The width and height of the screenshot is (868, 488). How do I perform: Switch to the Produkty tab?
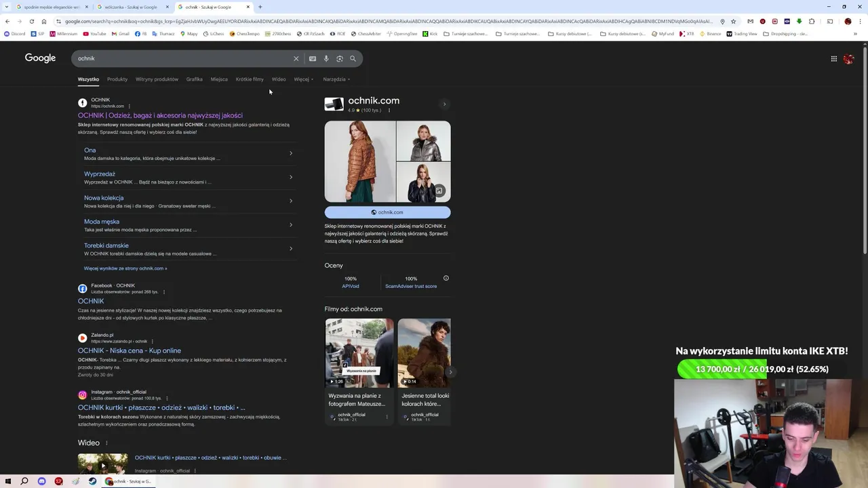tap(117, 79)
